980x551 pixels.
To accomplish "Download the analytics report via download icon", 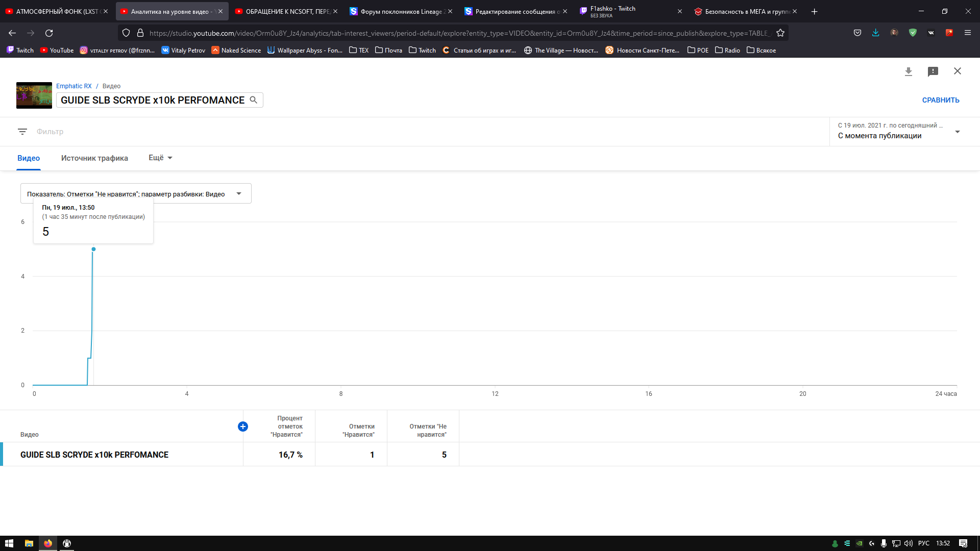I will (908, 71).
